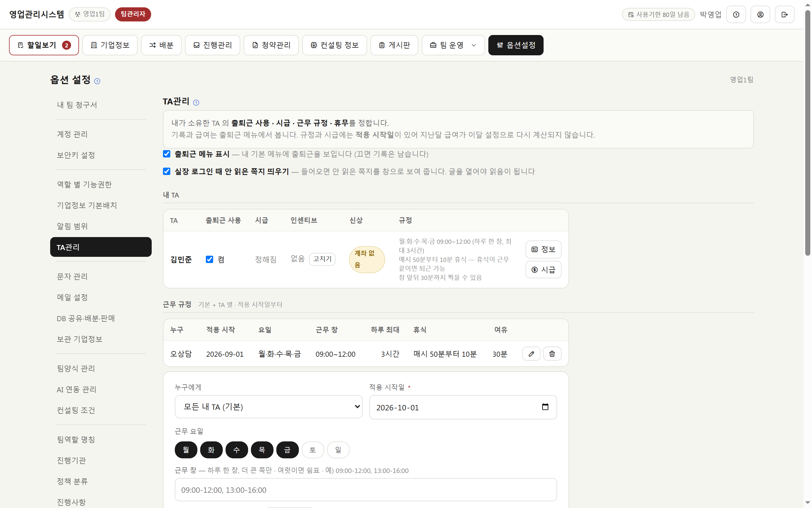The width and height of the screenshot is (812, 508).
Task: Uncheck 켬 checkbox for 김민준
Action: coord(209,259)
